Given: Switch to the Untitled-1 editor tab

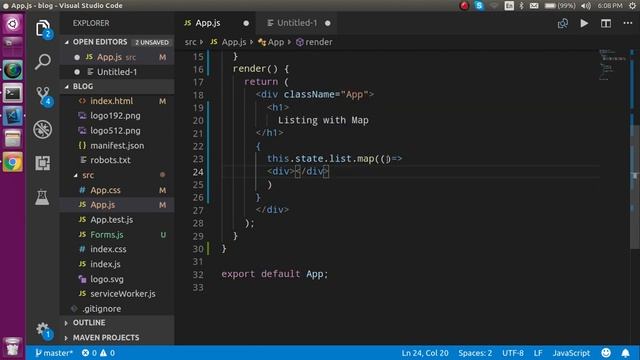Looking at the screenshot, I should 297,23.
